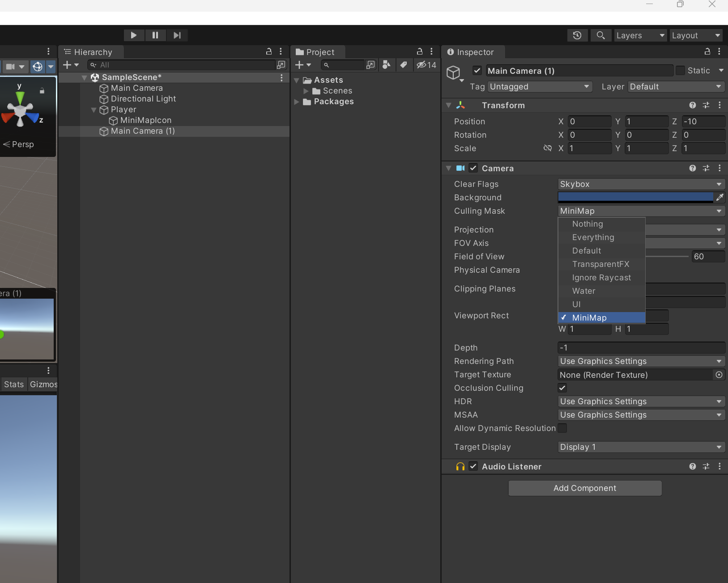Screen dimensions: 728x583
Task: Open the Background color swatch
Action: pos(635,198)
